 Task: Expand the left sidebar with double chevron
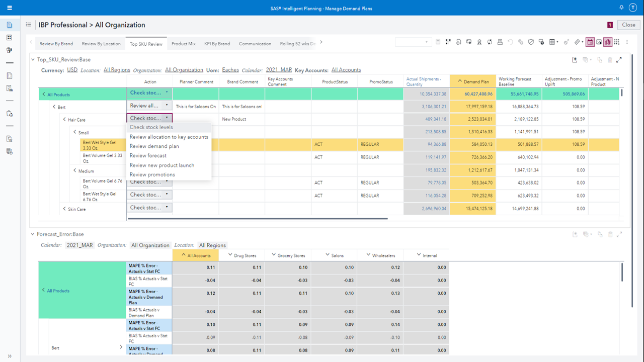[x=10, y=356]
